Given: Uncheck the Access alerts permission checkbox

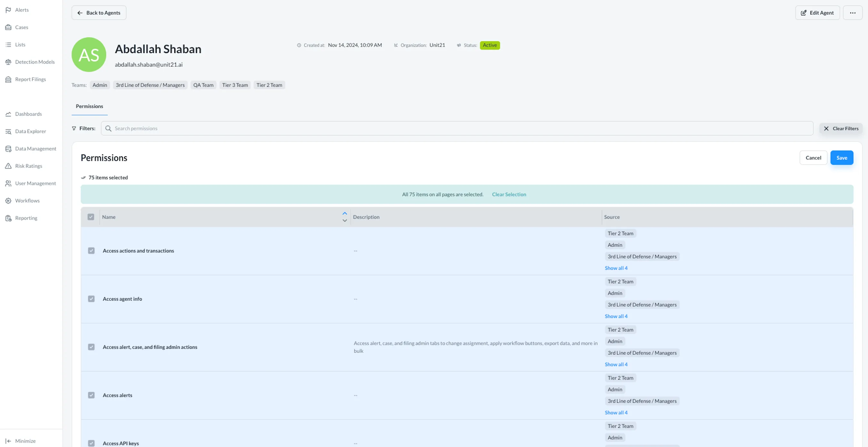Looking at the screenshot, I should 91,395.
